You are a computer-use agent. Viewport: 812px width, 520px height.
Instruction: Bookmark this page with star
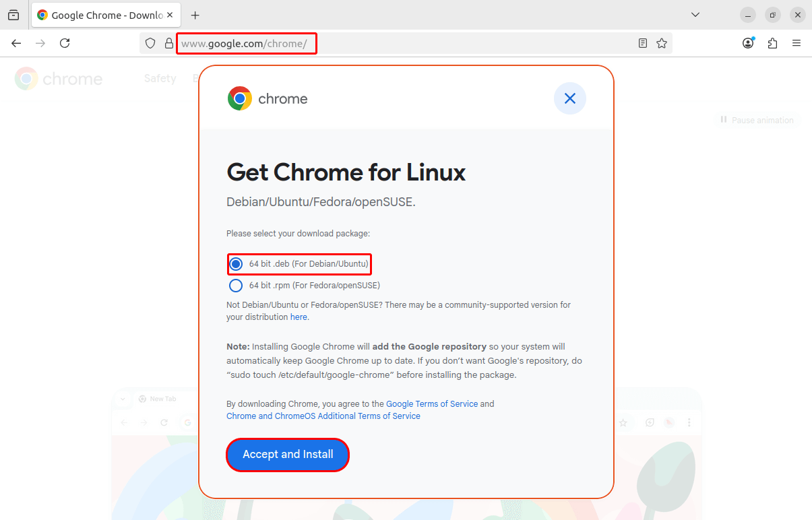click(662, 43)
